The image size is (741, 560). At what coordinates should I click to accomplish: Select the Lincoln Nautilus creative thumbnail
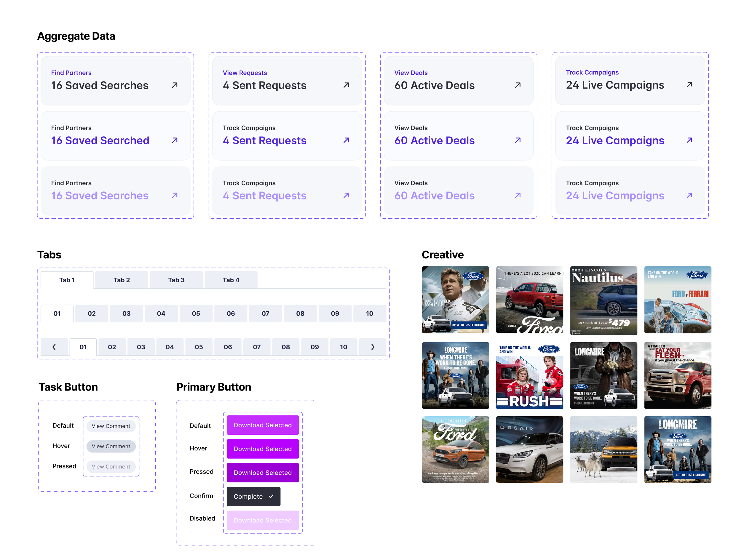[x=603, y=300]
